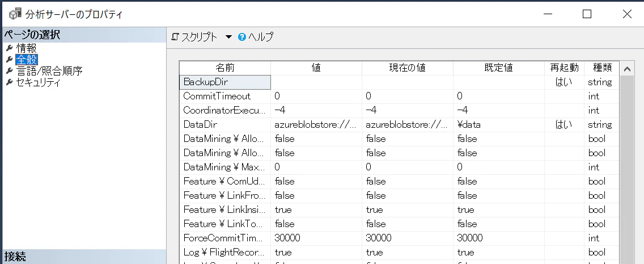The height and width of the screenshot is (264, 644).
Task: Click the DataDir default value ¥data
Action: 499,124
